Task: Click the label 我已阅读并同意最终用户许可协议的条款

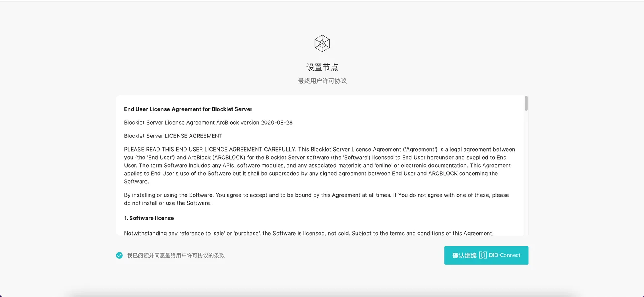Action: coord(176,256)
